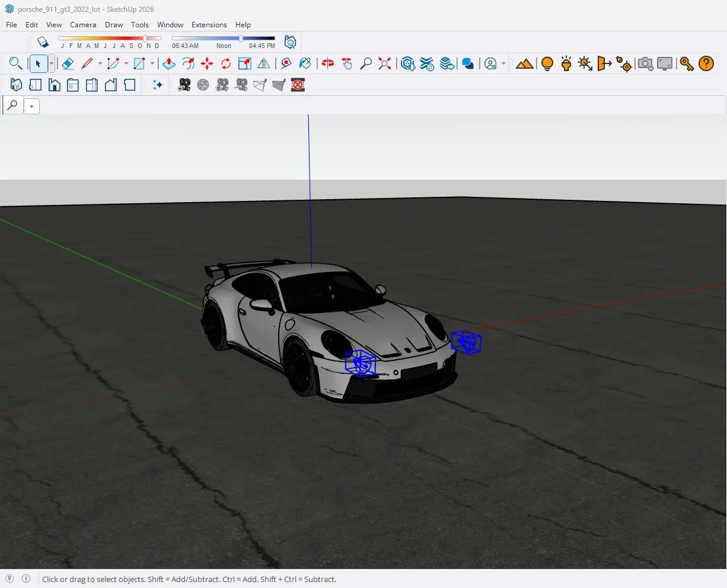
Task: Switch to Front standard view
Action: [x=54, y=85]
